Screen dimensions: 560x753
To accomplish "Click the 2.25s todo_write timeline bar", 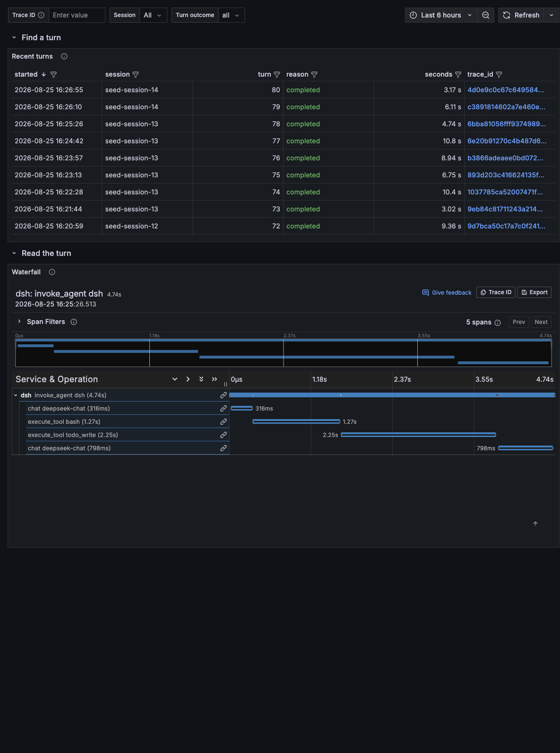I will coord(419,435).
